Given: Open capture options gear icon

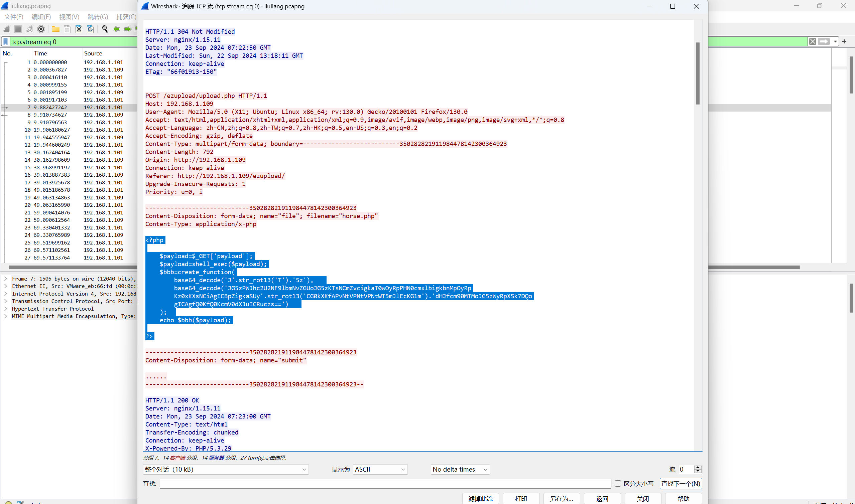Looking at the screenshot, I should pos(41,29).
